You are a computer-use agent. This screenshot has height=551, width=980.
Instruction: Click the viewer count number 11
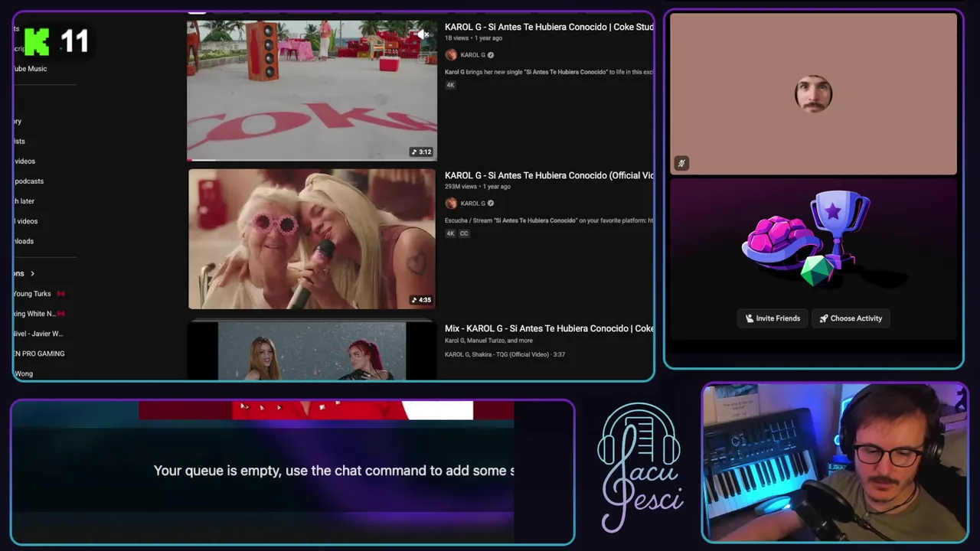75,41
